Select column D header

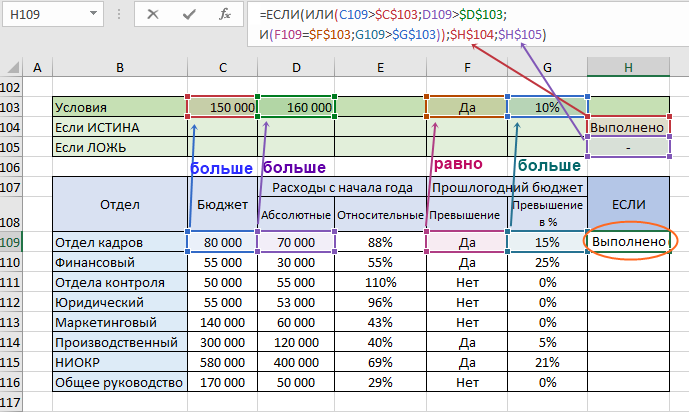pyautogui.click(x=296, y=67)
